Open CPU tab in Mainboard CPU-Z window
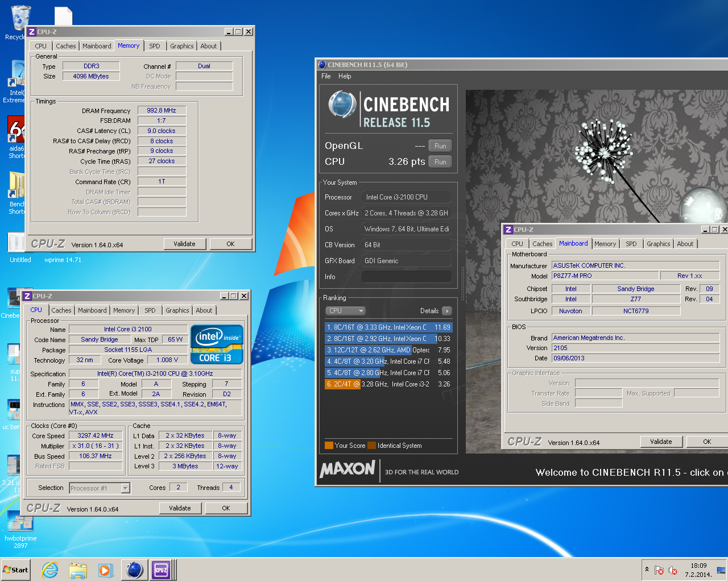 [x=518, y=244]
